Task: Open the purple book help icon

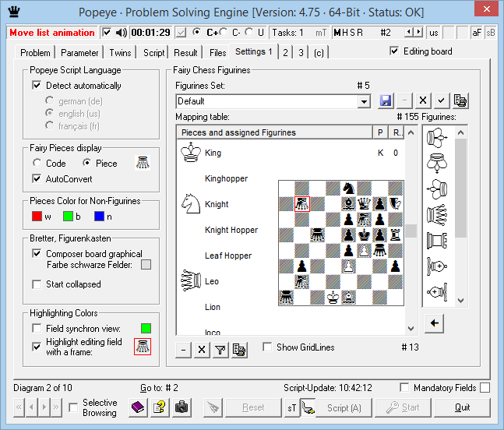Action: 138,407
